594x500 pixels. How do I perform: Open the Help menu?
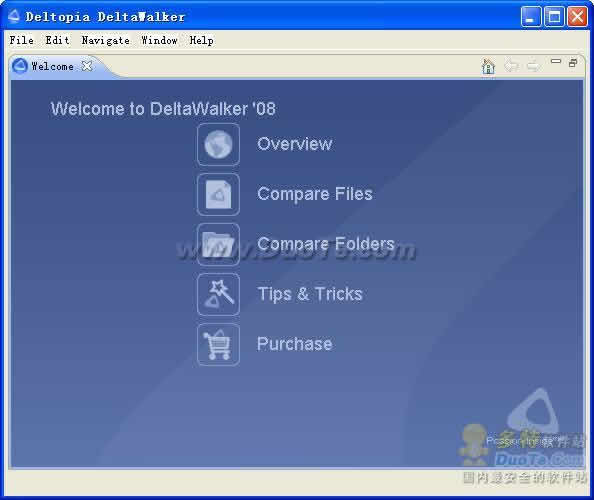201,41
